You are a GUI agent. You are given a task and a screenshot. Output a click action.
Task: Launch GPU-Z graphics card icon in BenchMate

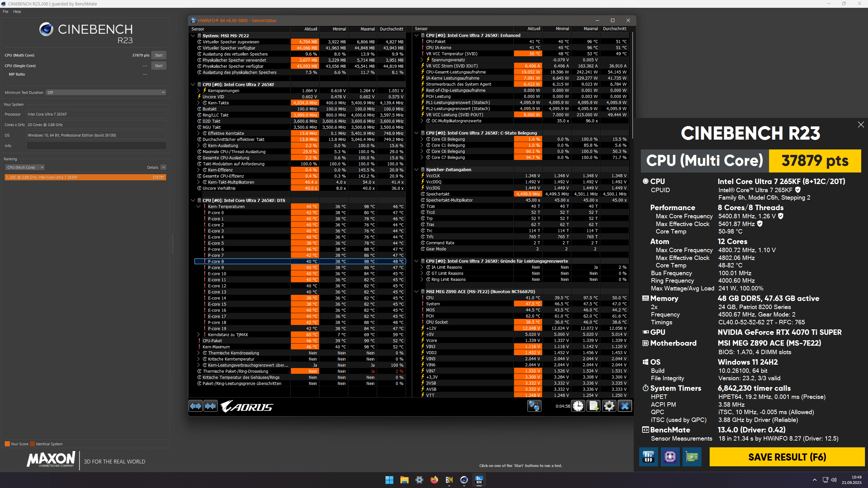[692, 457]
